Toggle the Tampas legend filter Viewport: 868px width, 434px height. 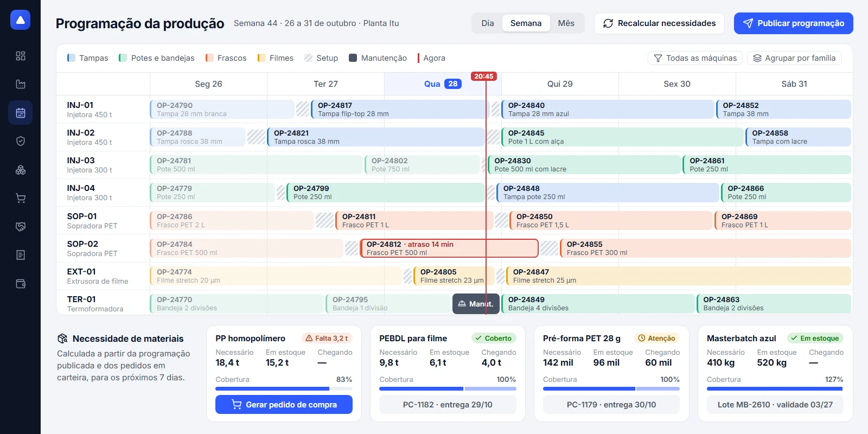coord(87,58)
